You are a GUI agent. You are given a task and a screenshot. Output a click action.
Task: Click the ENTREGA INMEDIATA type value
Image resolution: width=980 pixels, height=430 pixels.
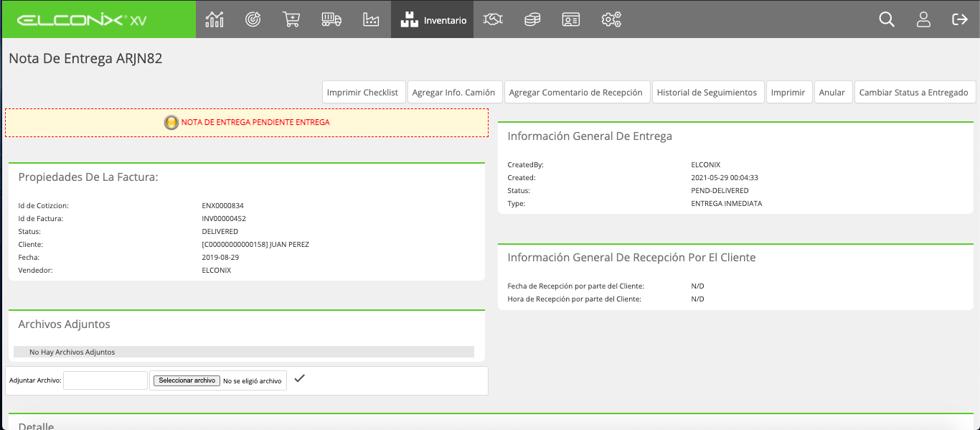coord(727,203)
